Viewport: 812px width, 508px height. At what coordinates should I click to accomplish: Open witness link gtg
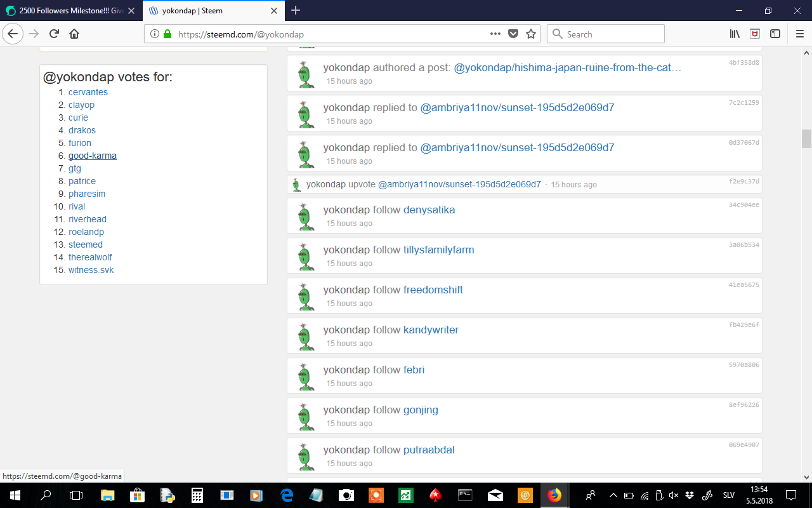pos(75,168)
